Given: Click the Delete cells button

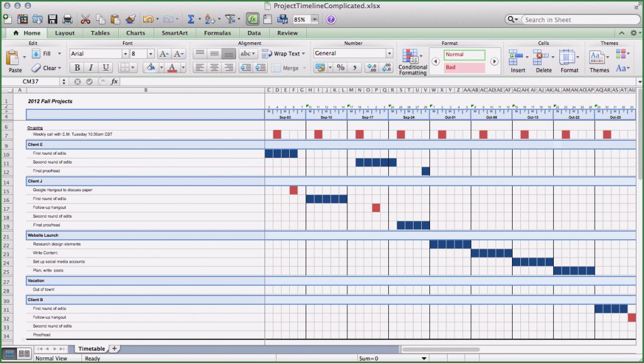Looking at the screenshot, I should tap(544, 61).
